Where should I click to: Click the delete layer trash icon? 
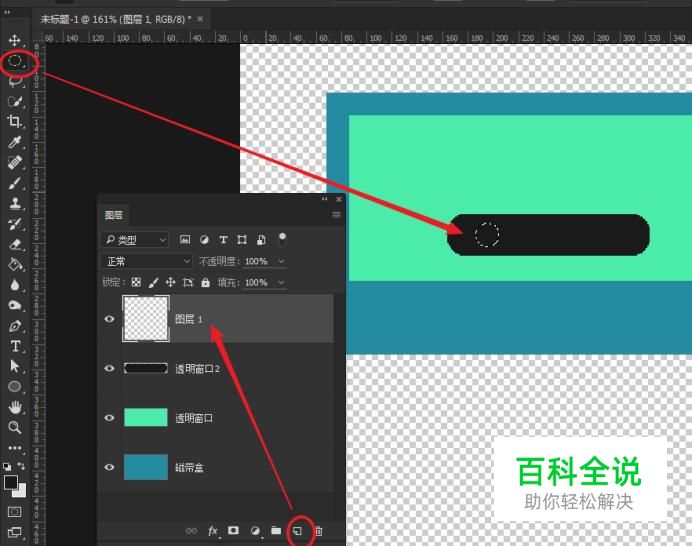[319, 531]
